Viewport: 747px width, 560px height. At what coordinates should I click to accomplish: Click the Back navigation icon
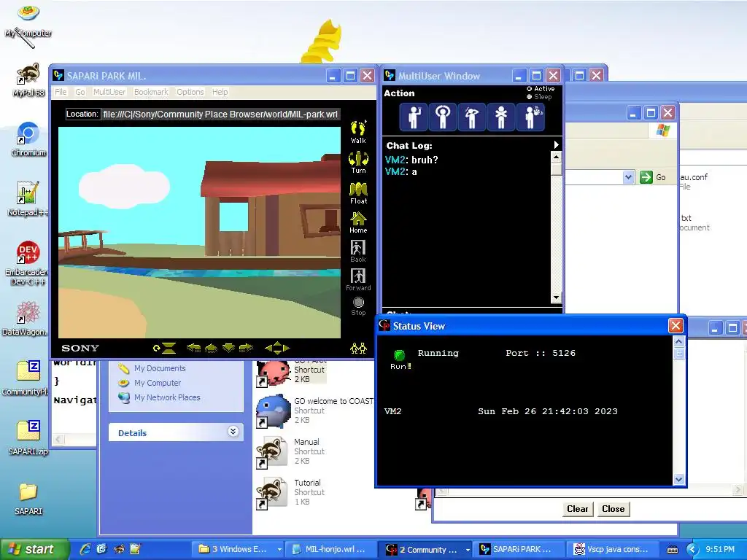point(358,252)
